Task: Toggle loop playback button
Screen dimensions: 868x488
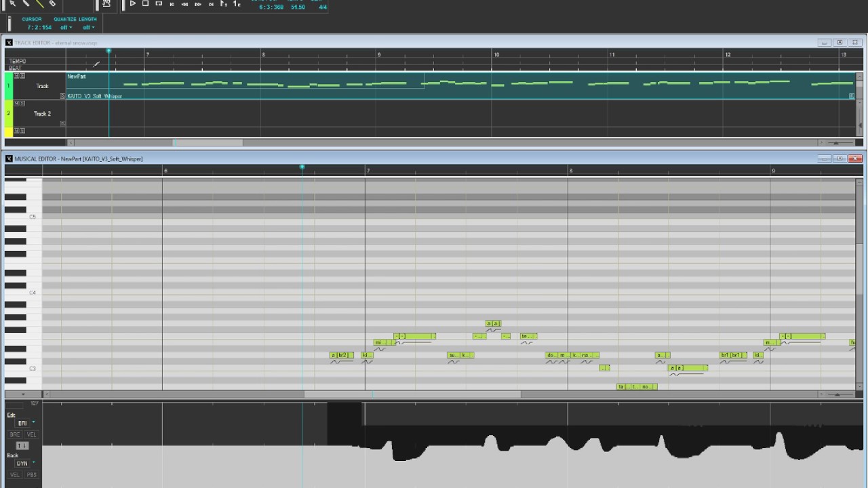Action: click(159, 3)
